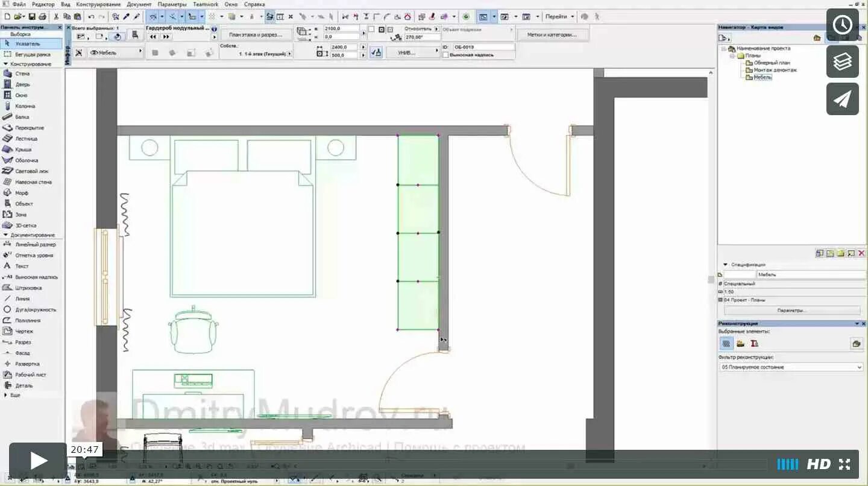Open the Фильтр реконструкции dropdown
This screenshot has height=486, width=868.
coord(791,367)
